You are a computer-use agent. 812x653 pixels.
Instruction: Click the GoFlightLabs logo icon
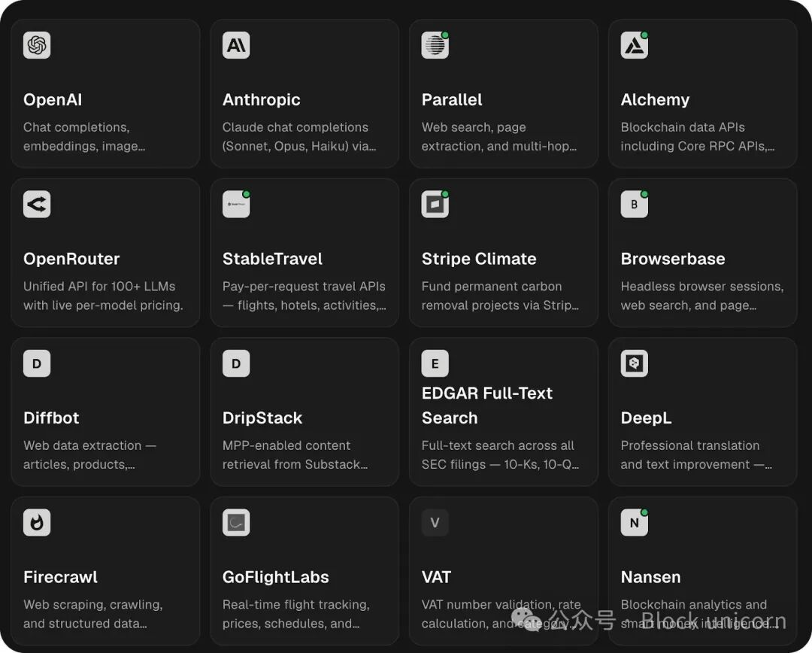(x=236, y=523)
